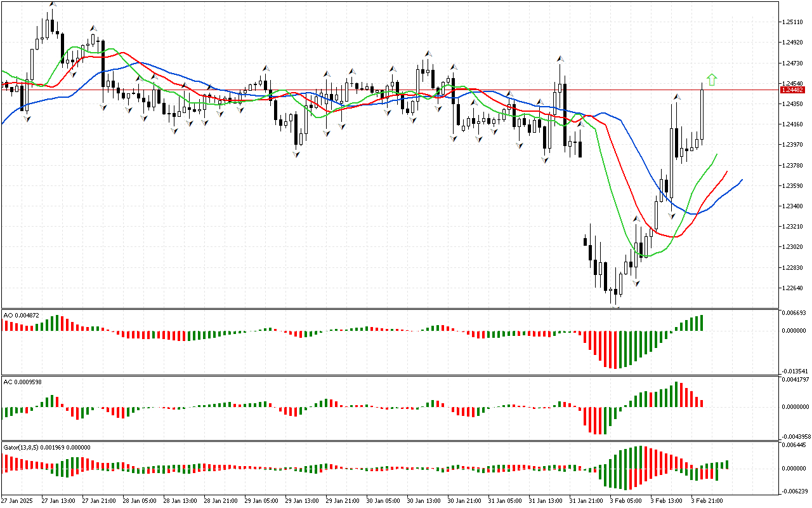The image size is (812, 508).
Task: Select the last tall green AO histogram bar
Action: tap(702, 323)
